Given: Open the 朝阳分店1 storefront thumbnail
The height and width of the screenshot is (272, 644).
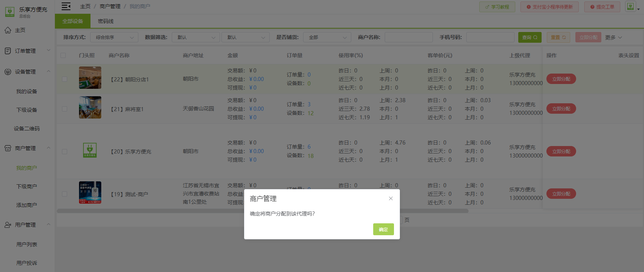Looking at the screenshot, I should pos(90,78).
